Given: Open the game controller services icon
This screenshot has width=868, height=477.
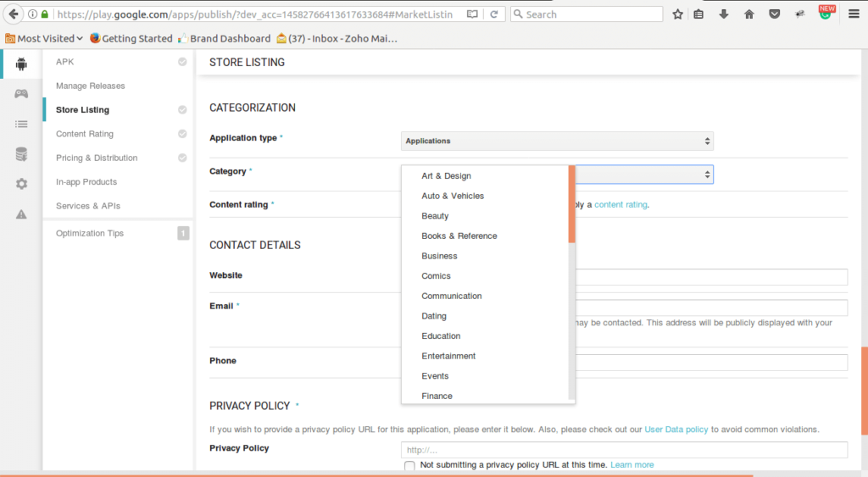Looking at the screenshot, I should (21, 94).
